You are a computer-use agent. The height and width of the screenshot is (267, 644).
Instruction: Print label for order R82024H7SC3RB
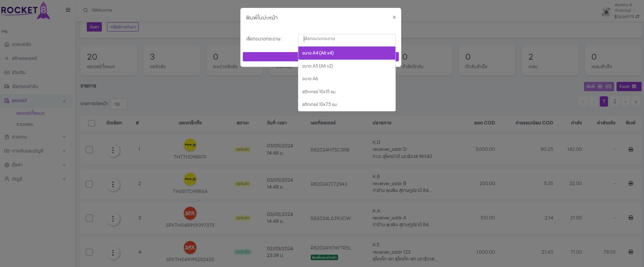pyautogui.click(x=631, y=149)
